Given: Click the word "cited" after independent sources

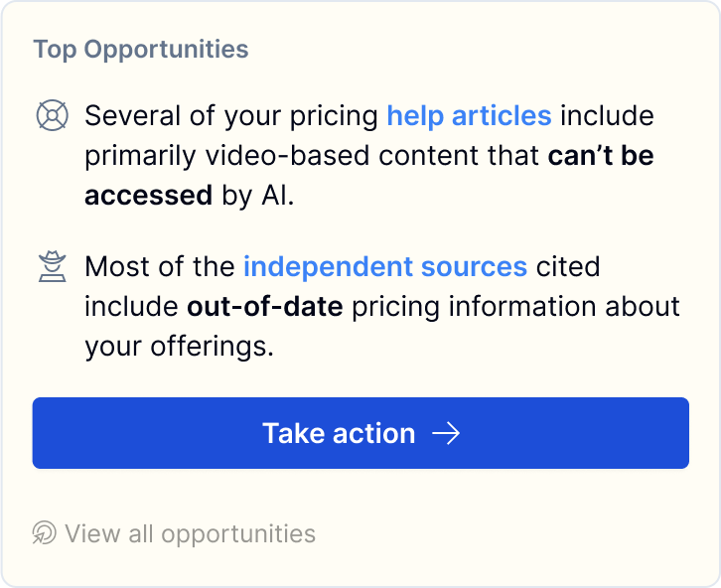Looking at the screenshot, I should [568, 266].
